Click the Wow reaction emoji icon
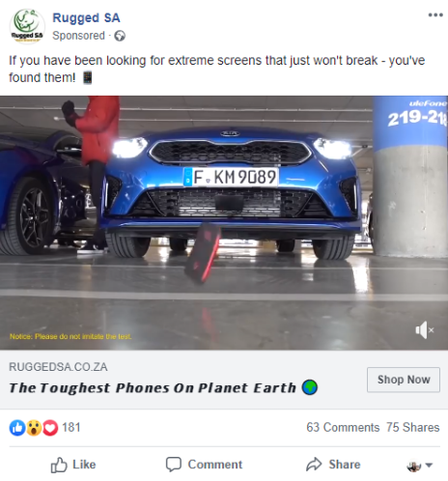 pyautogui.click(x=34, y=428)
